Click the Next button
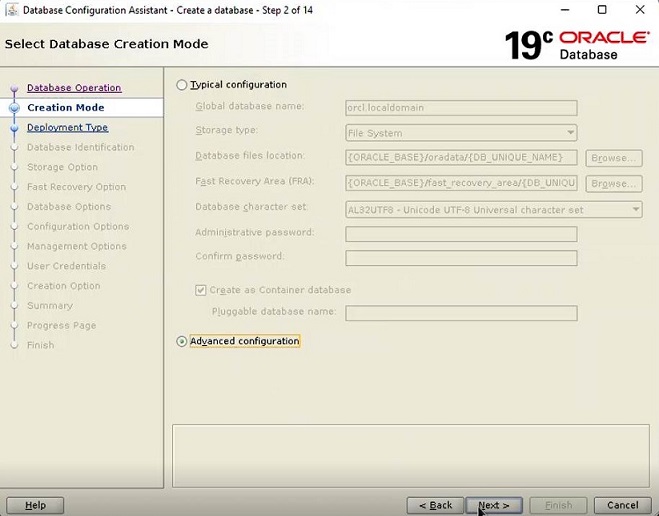Screen dimensions: 659x516 pyautogui.click(x=494, y=505)
